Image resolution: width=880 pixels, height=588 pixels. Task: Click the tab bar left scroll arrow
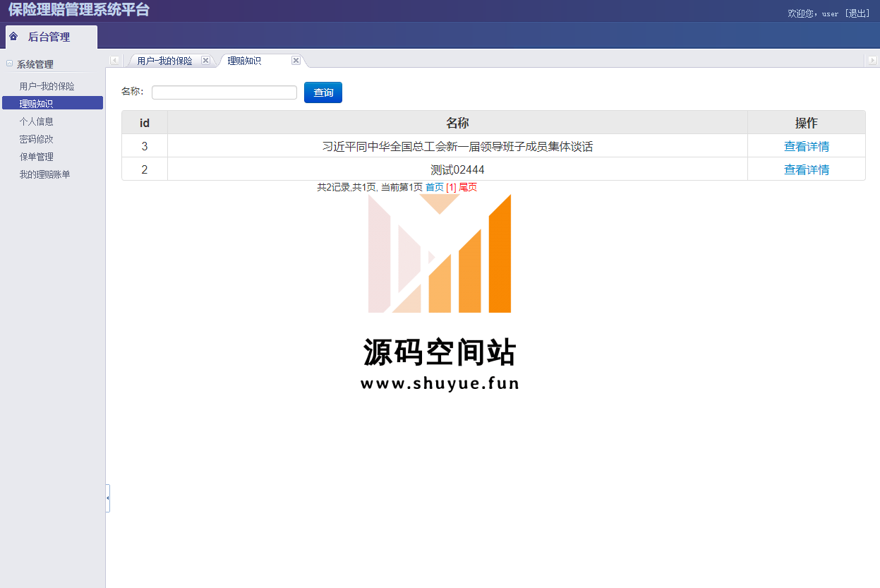pos(115,61)
